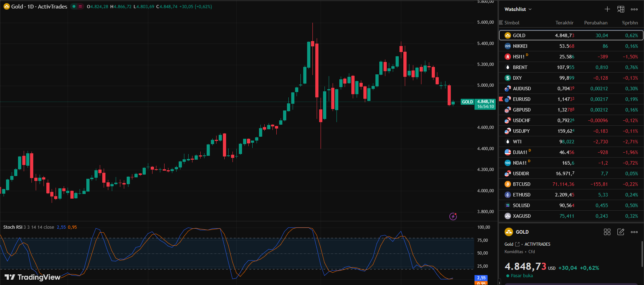The image size is (644, 285).
Task: Open the GOLD details panel three-dots menu
Action: pos(634,232)
